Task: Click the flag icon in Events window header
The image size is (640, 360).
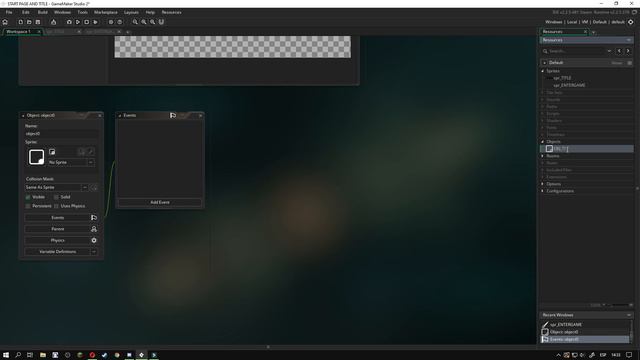Action: tap(173, 116)
